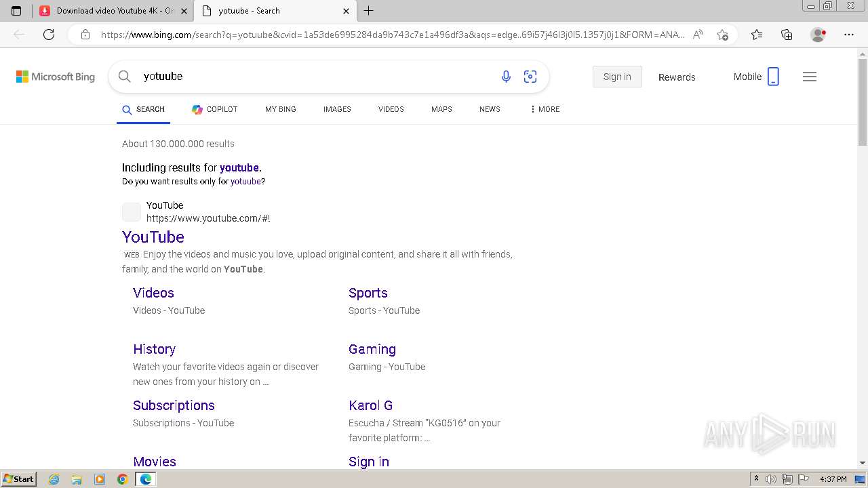Click the Windows Start button

[x=18, y=479]
